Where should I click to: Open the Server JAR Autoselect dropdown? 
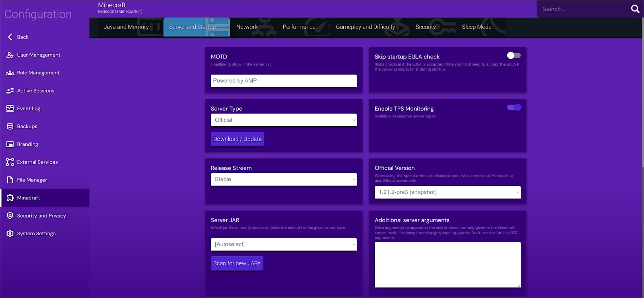[x=283, y=245]
